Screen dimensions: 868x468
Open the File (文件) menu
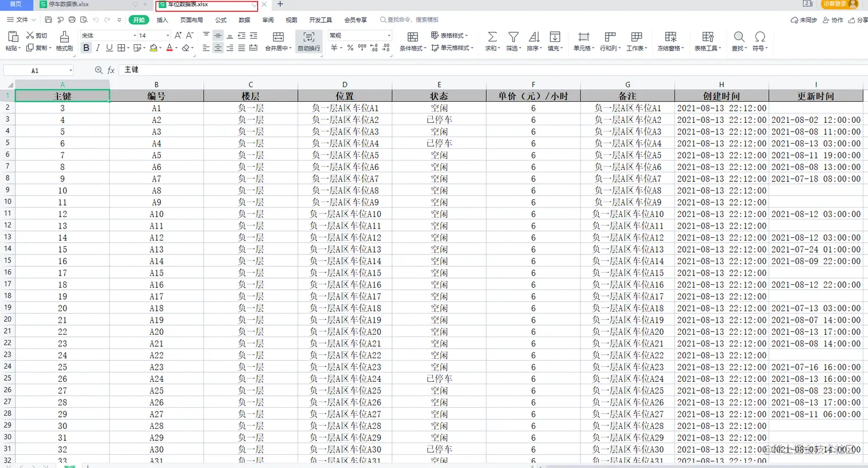21,20
